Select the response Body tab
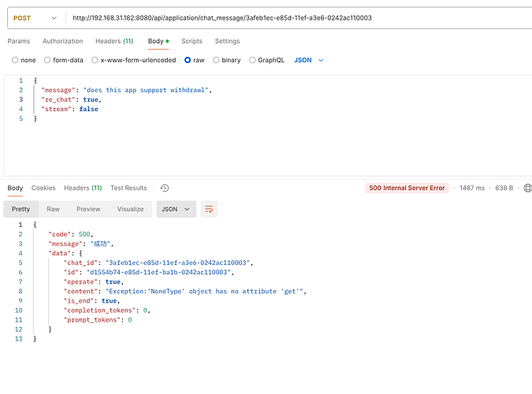Viewport: 532px width, 394px height. click(15, 188)
